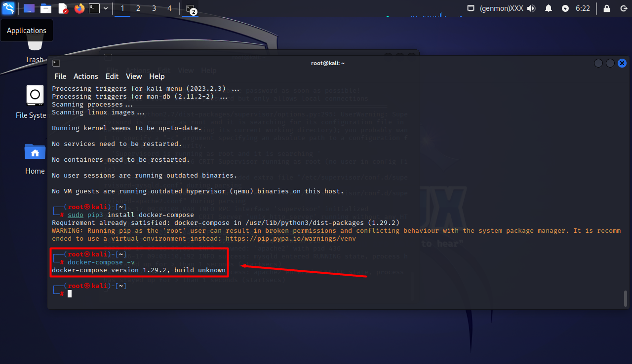This screenshot has height=364, width=632.
Task: Click the grouped terminal windows taskbar button
Action: point(191,9)
